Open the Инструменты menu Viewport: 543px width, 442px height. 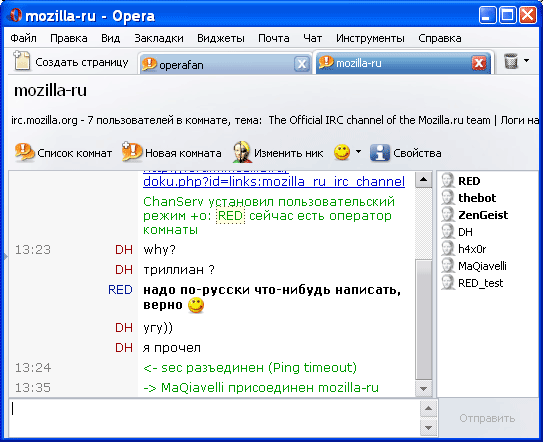[370, 38]
